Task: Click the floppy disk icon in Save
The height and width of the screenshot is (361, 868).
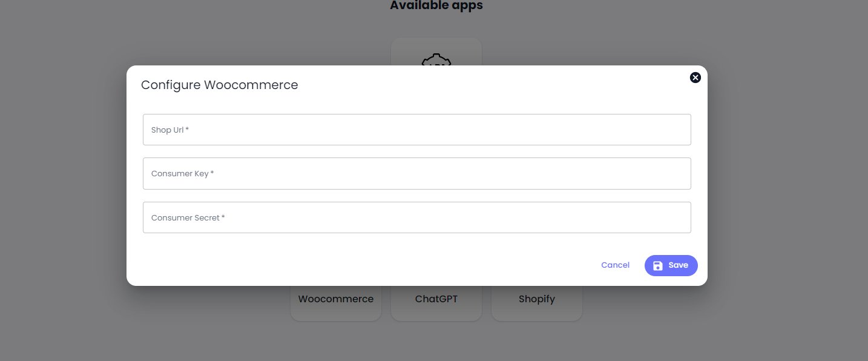Action: tap(658, 265)
